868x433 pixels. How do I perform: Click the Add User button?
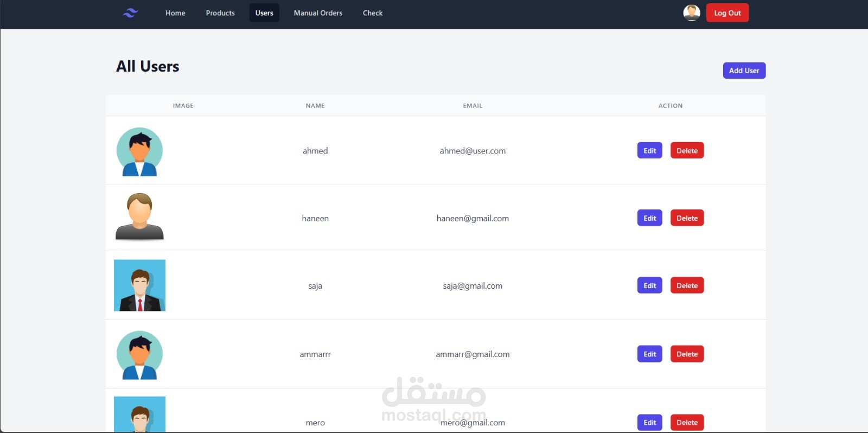(x=744, y=71)
